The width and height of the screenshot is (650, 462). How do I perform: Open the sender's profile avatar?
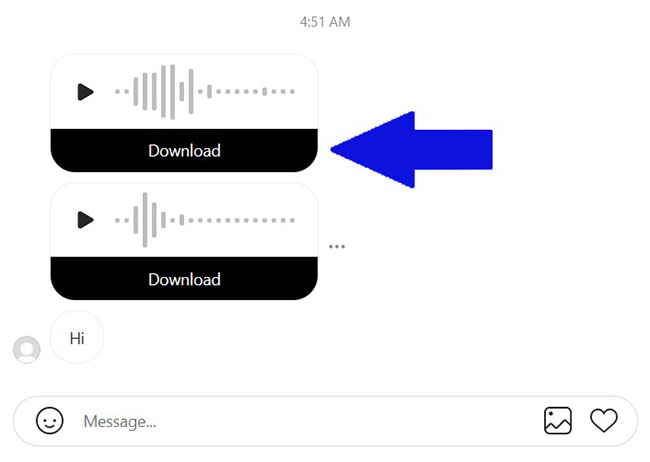27,349
